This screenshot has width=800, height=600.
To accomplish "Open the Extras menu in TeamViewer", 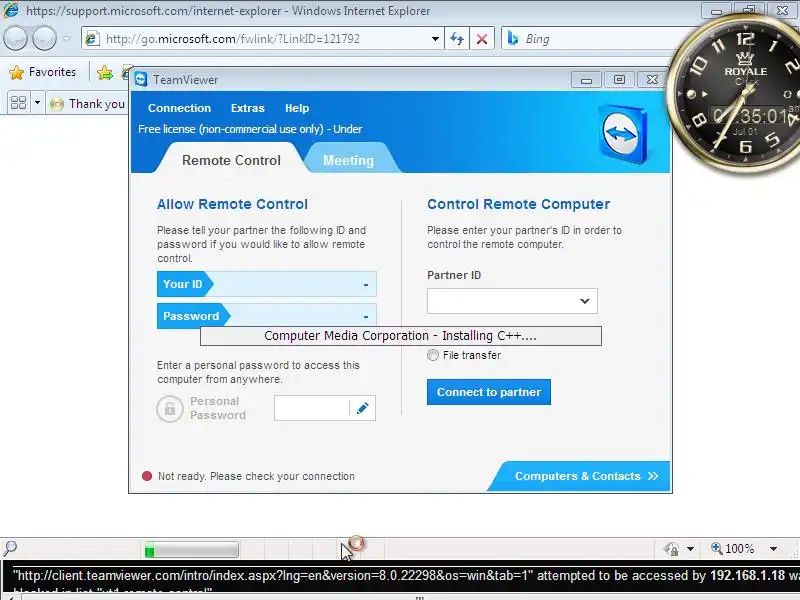I will tap(247, 108).
